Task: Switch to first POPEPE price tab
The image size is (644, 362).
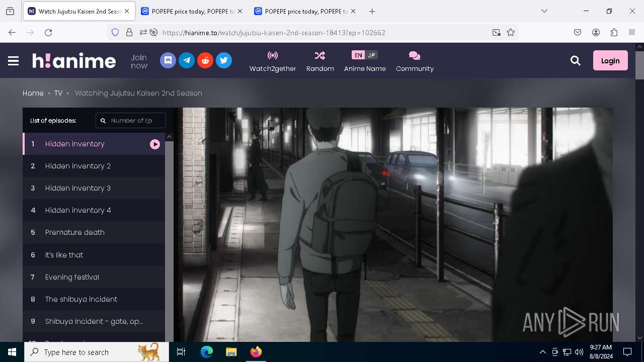Action: (192, 11)
